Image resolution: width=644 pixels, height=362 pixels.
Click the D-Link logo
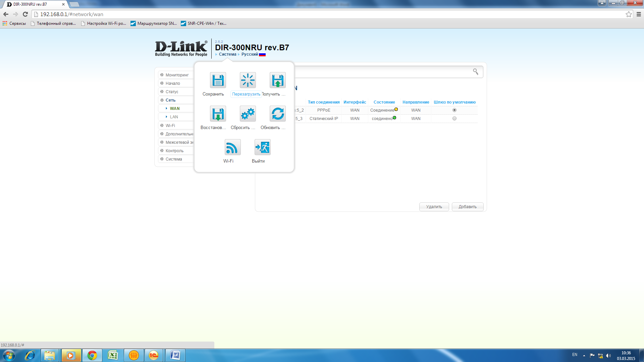tap(181, 49)
